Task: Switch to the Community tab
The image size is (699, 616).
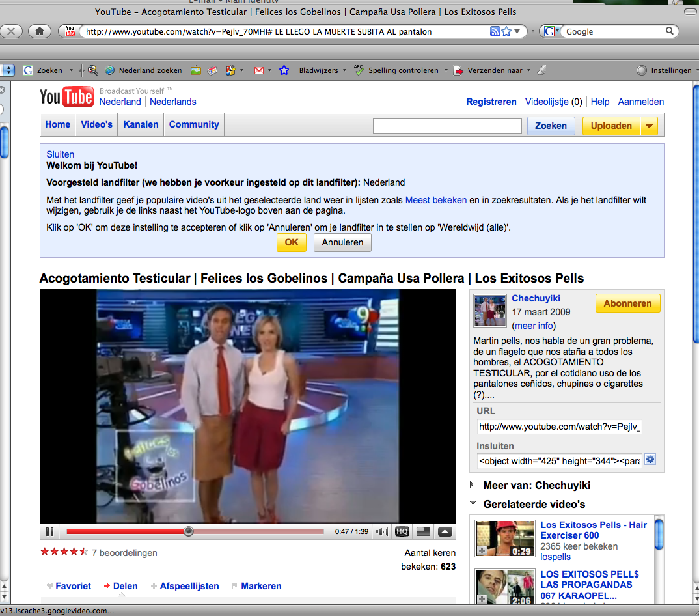Action: [x=194, y=124]
